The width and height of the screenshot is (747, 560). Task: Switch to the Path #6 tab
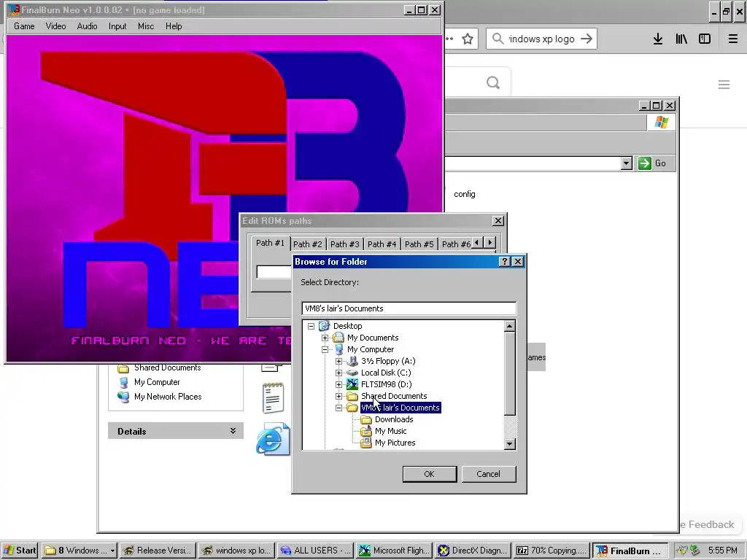tap(455, 244)
